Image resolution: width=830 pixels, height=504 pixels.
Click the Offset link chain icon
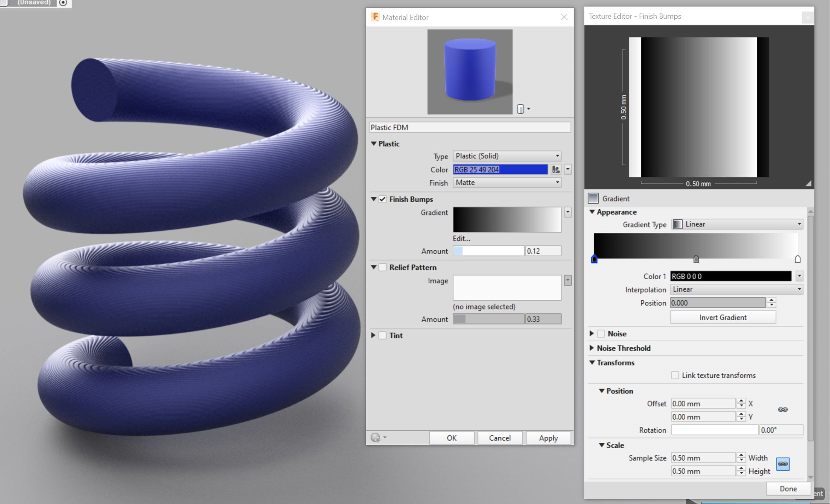[x=782, y=410]
